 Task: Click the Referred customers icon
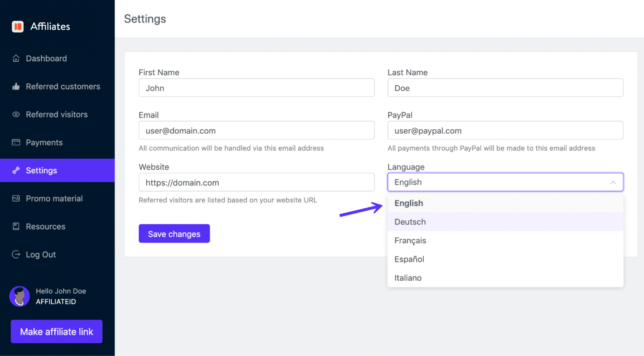pyautogui.click(x=16, y=86)
